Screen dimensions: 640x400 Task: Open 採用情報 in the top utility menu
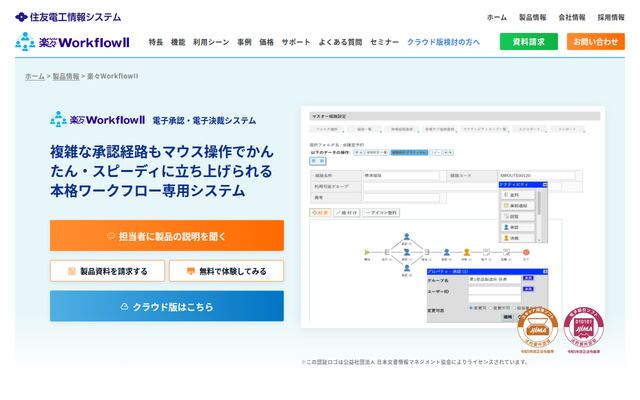611,17
